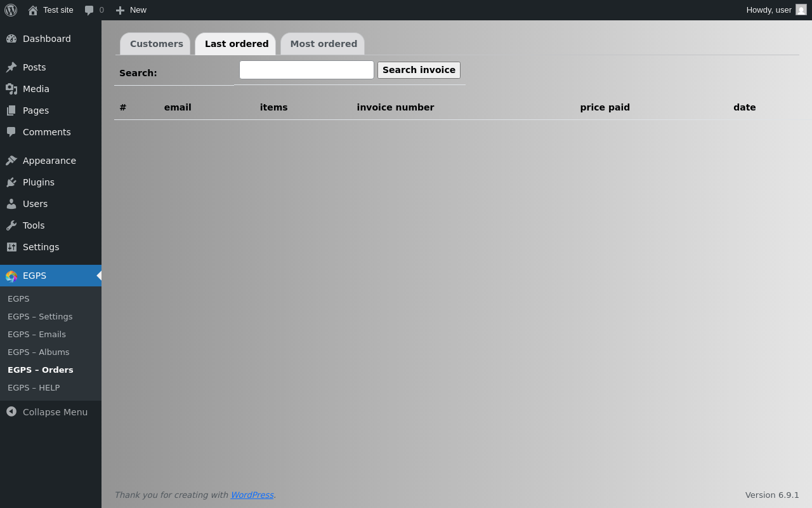The width and height of the screenshot is (812, 508).
Task: Click the Appearance paintbrush icon
Action: pyautogui.click(x=11, y=161)
